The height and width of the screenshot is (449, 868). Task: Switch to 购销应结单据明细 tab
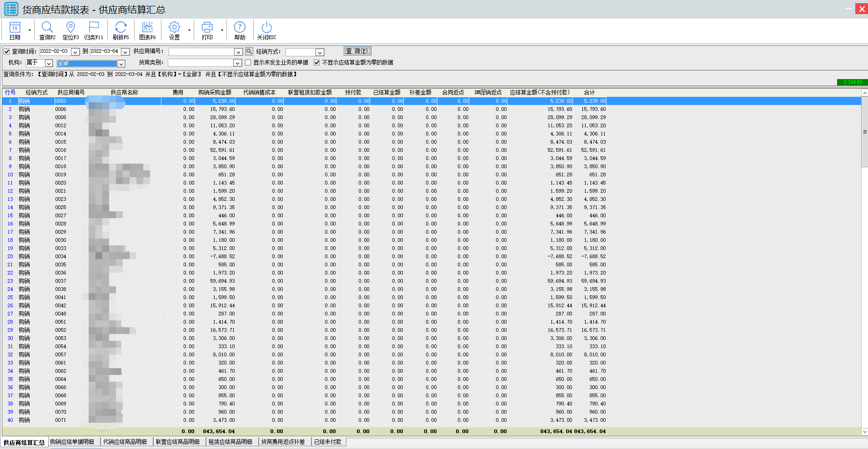[72, 442]
